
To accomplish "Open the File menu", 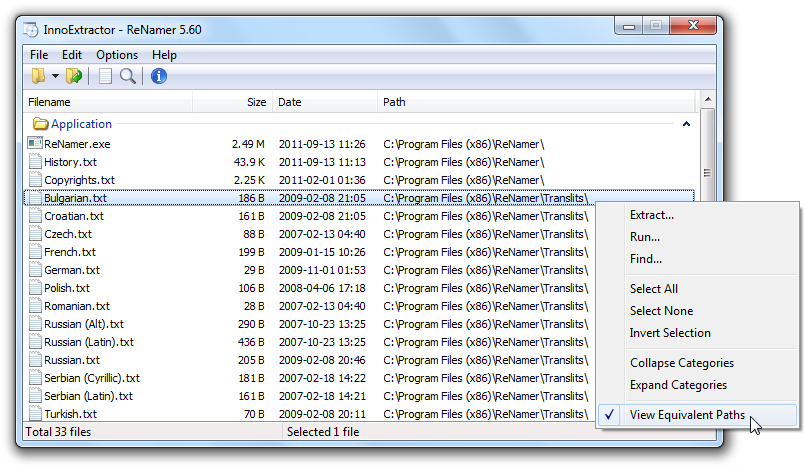I will click(x=39, y=55).
